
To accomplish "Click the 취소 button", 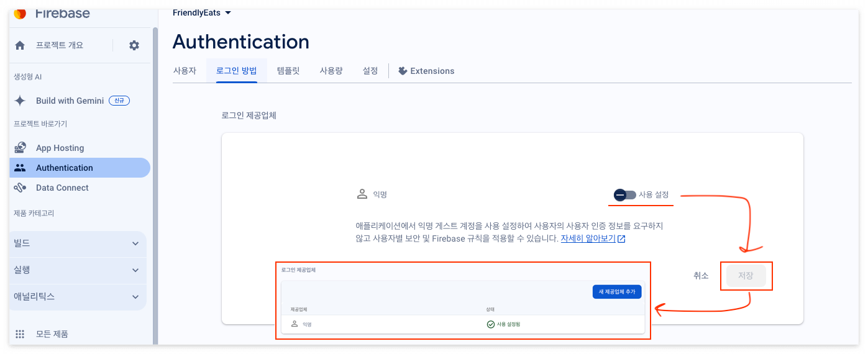I will pos(701,276).
